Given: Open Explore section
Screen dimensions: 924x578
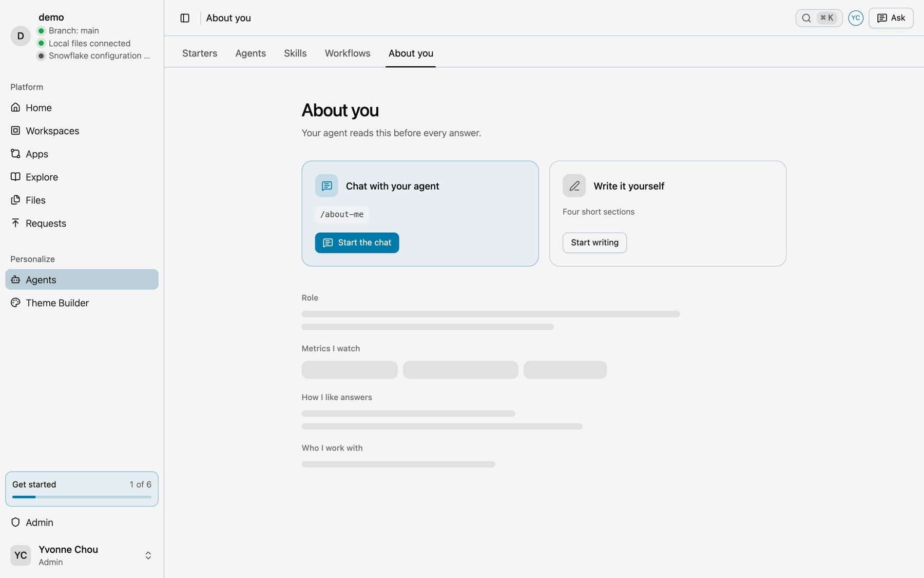Looking at the screenshot, I should [x=82, y=177].
